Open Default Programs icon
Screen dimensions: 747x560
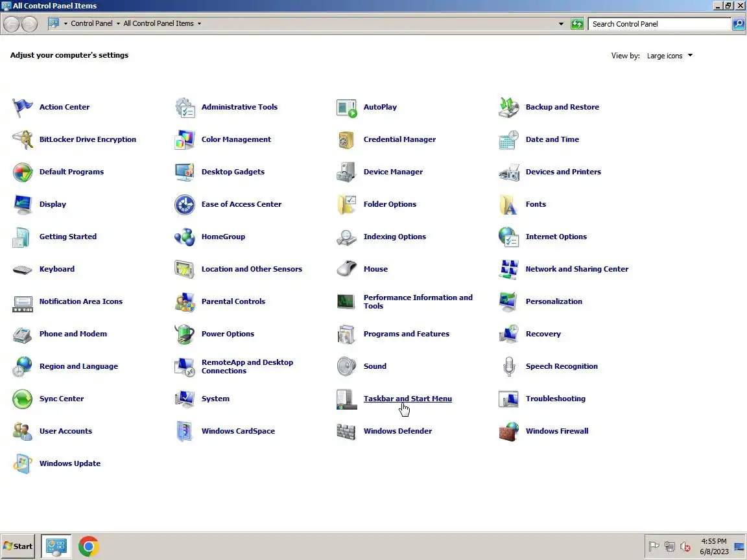(23, 172)
